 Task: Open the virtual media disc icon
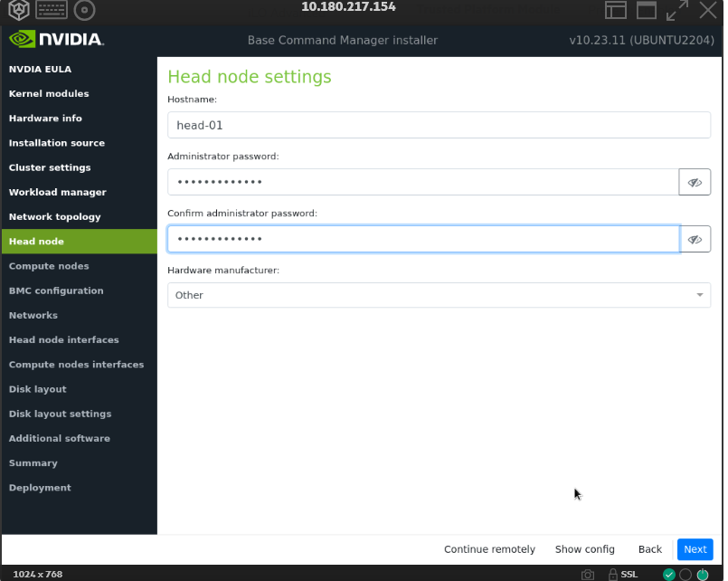click(x=84, y=10)
